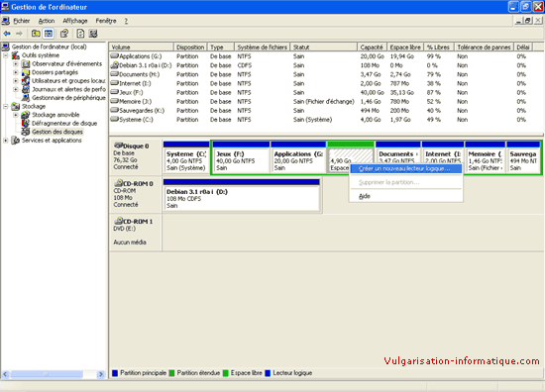
Task: Expand the Services et applications node
Action: (x=6, y=141)
